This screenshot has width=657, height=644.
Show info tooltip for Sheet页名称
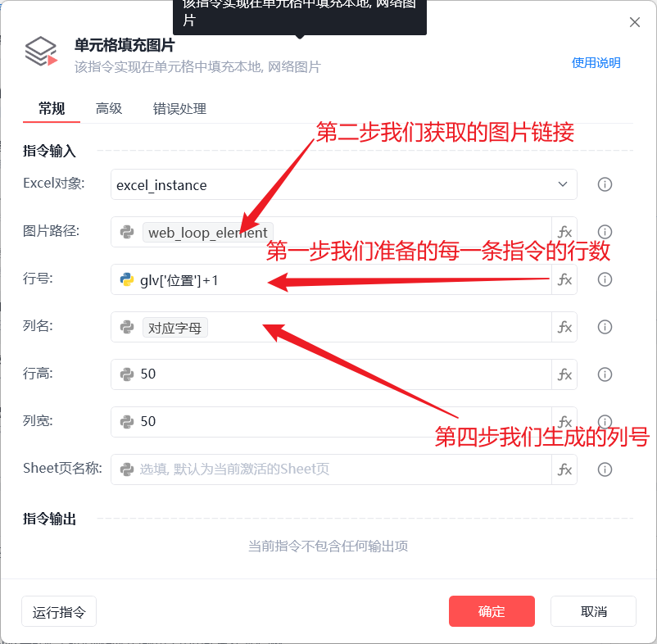[x=605, y=469]
